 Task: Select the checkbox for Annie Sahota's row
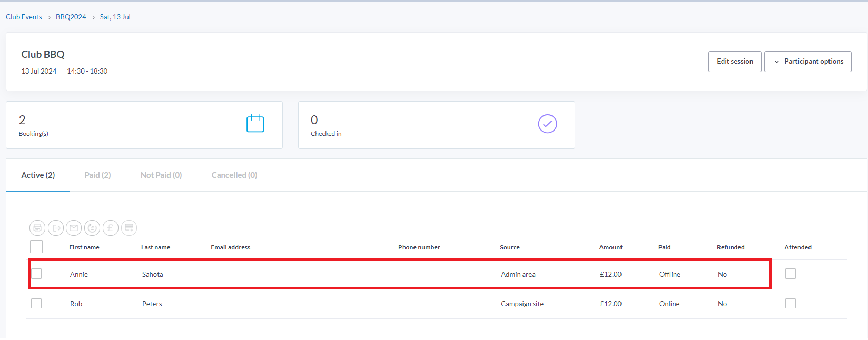coord(36,274)
